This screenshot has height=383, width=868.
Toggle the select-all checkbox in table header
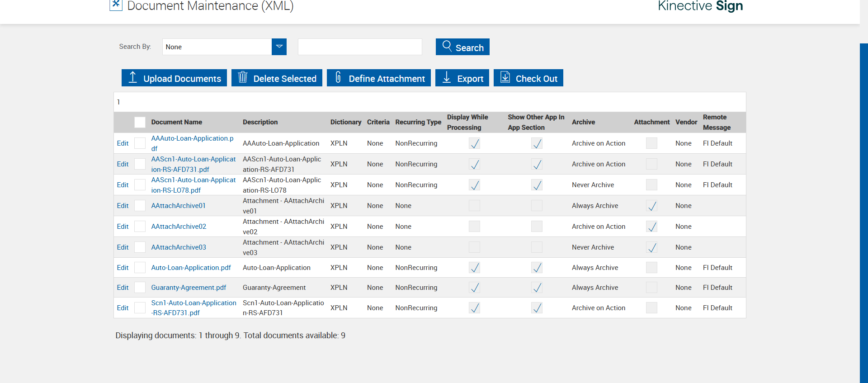coord(140,122)
